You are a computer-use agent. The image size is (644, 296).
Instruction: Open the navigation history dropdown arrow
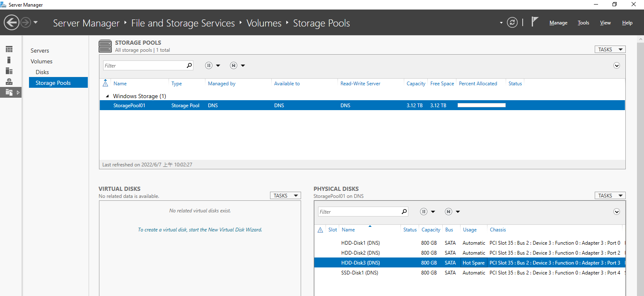[x=36, y=22]
